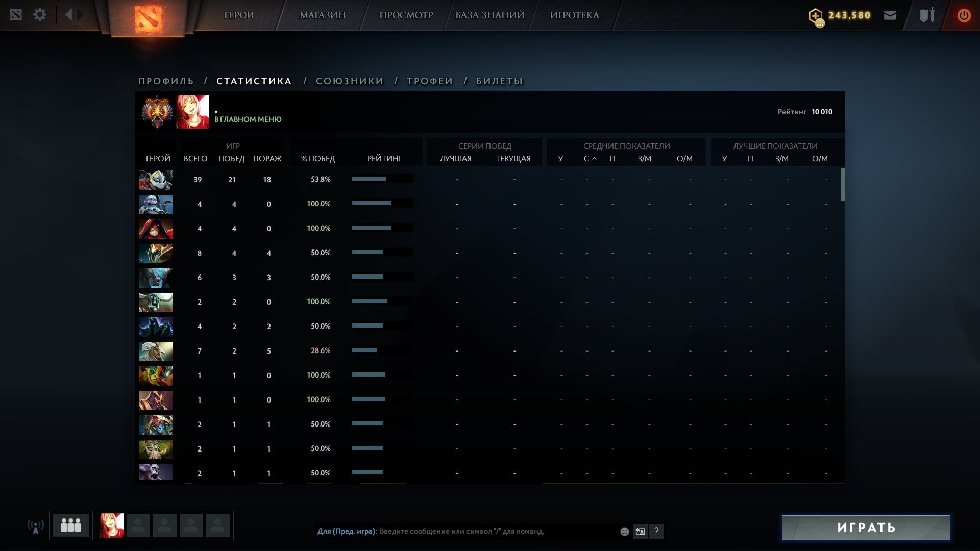Toggle the voice broadcast antenna icon

(35, 527)
